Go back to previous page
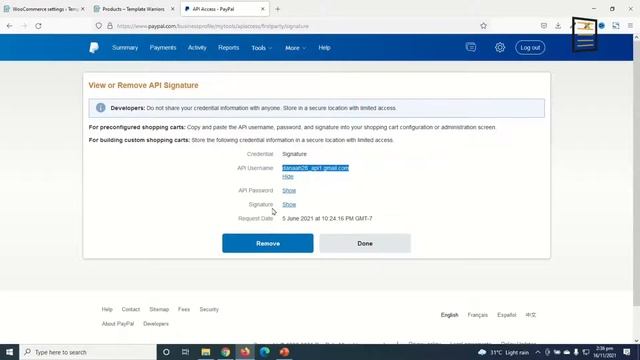Screen dimensions: 640x360 click(x=9, y=26)
